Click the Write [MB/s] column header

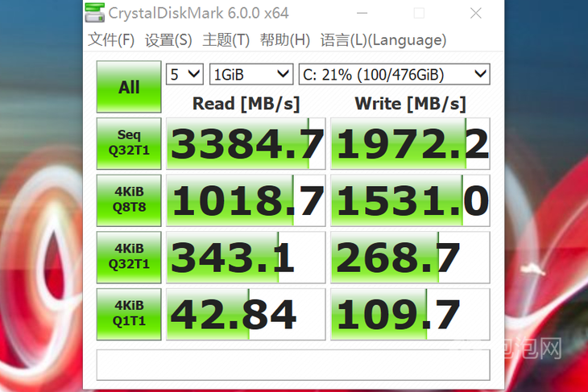point(410,104)
